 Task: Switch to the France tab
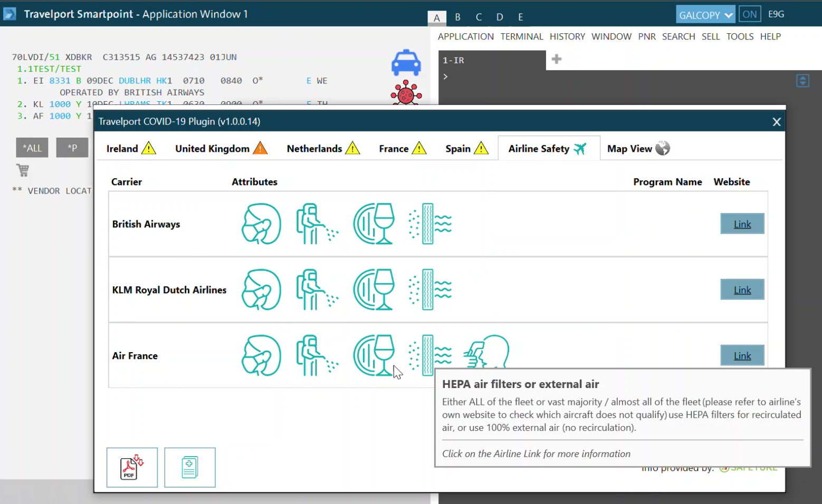(403, 149)
